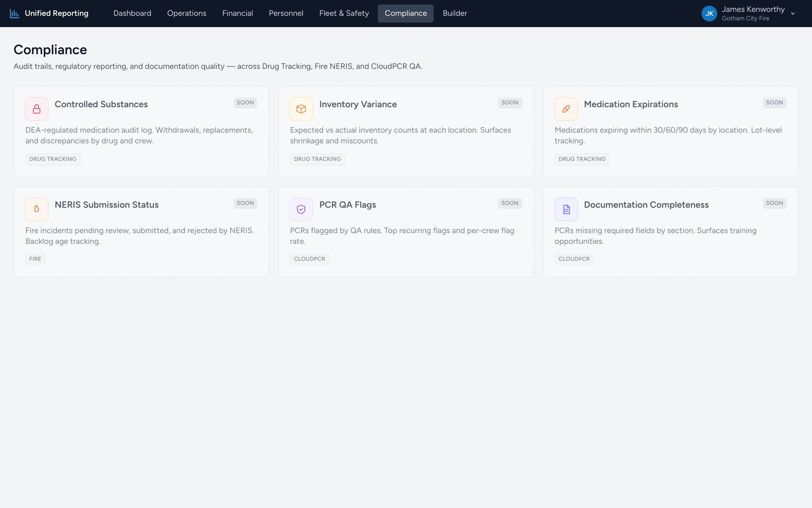Click the Inventory Variance box icon

[301, 109]
